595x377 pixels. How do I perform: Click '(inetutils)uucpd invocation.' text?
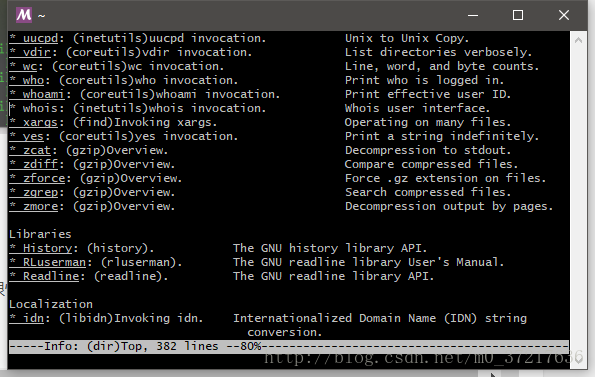click(x=170, y=38)
